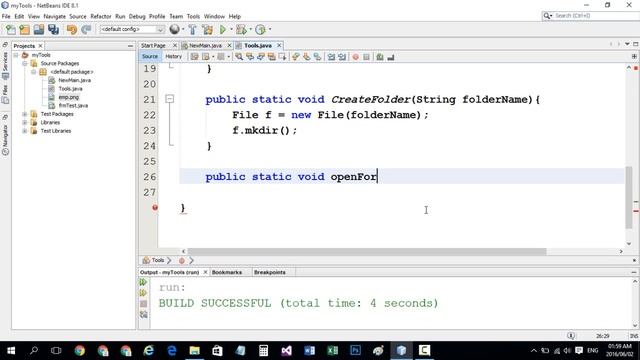Viewport: 640px width, 360px height.
Task: Click the Shift Line Left icon
Action: (331, 57)
